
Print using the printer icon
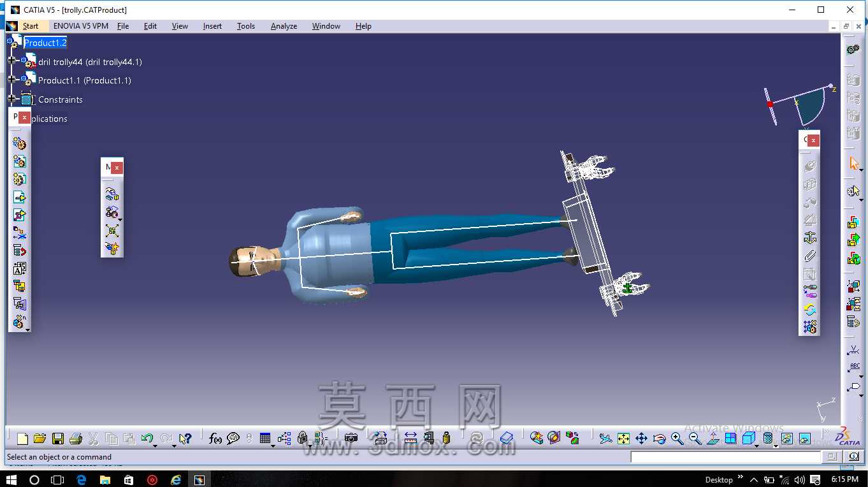(x=76, y=439)
